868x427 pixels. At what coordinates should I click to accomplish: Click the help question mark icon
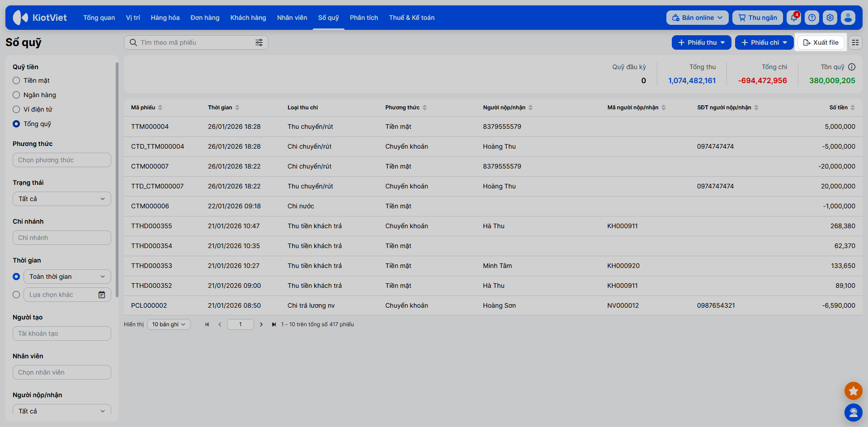tap(812, 18)
